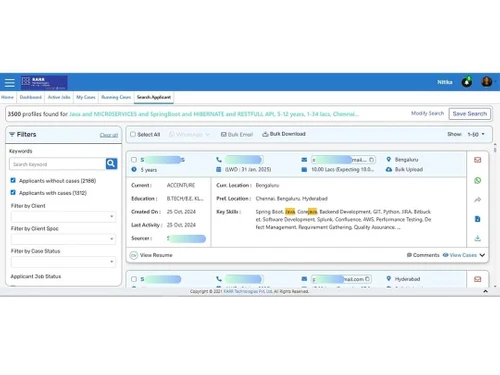Expand first applicant card chevron
The height and width of the screenshot is (375, 500).
pos(482,255)
